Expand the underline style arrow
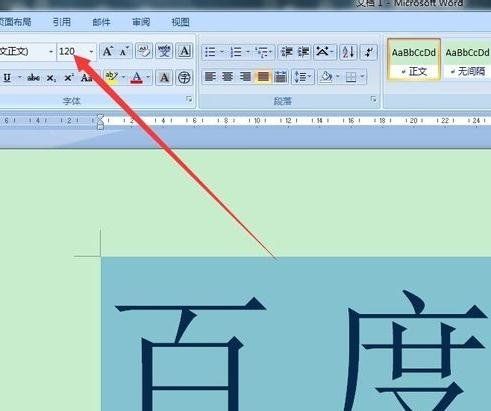The image size is (491, 411). (x=20, y=78)
